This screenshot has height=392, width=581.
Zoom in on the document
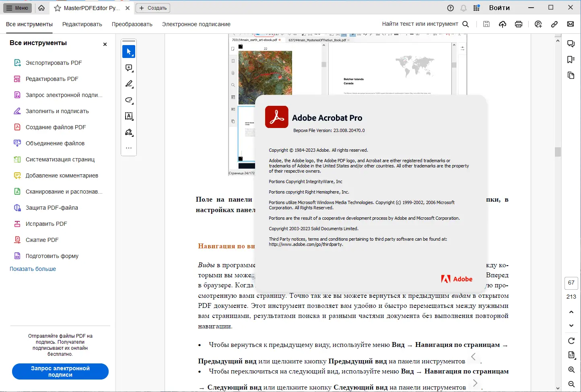tap(571, 369)
